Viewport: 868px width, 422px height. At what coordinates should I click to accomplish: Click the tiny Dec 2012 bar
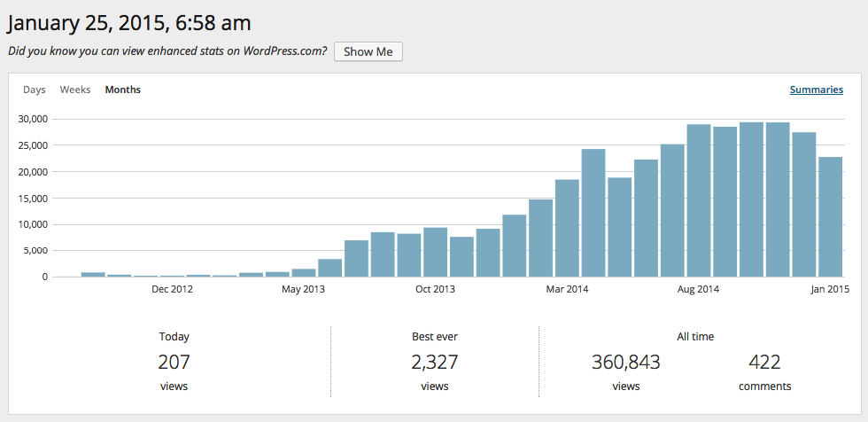click(172, 276)
